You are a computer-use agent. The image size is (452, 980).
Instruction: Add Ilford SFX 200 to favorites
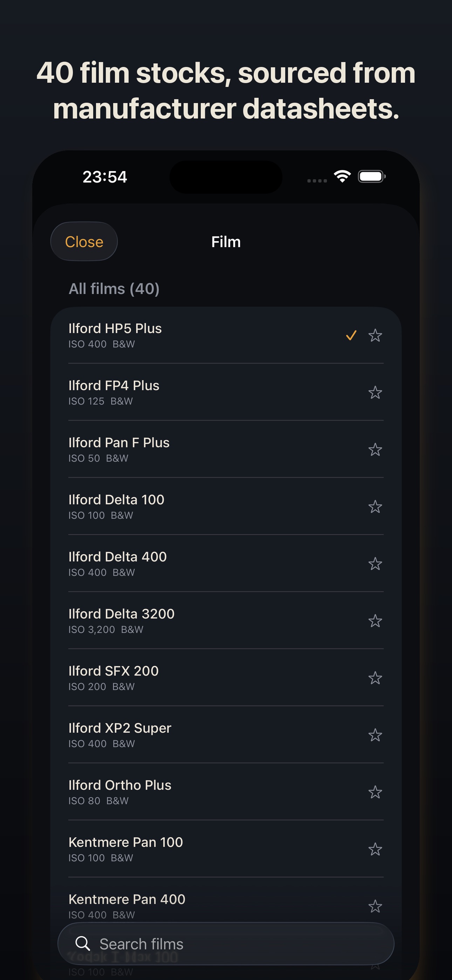pyautogui.click(x=375, y=678)
